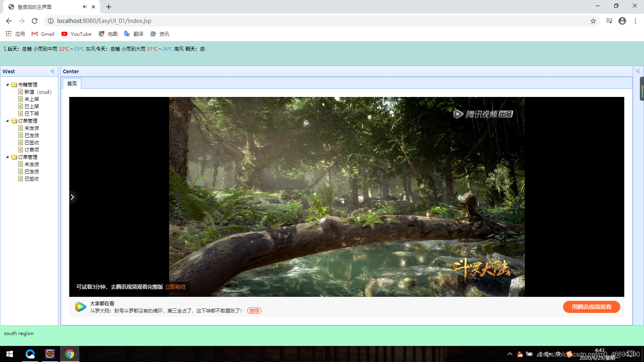This screenshot has height=362, width=644.
Task: Open the 已上架 tree item
Action: [x=32, y=106]
